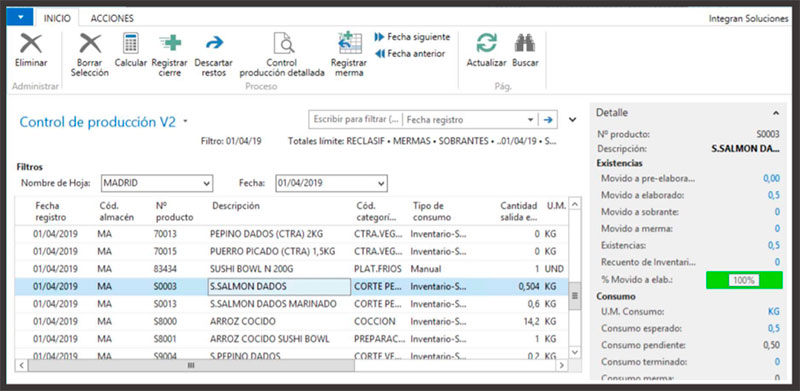Viewport: 800px width, 391px height.
Task: Click the S.SALMON DADOS description cell
Action: (x=279, y=287)
